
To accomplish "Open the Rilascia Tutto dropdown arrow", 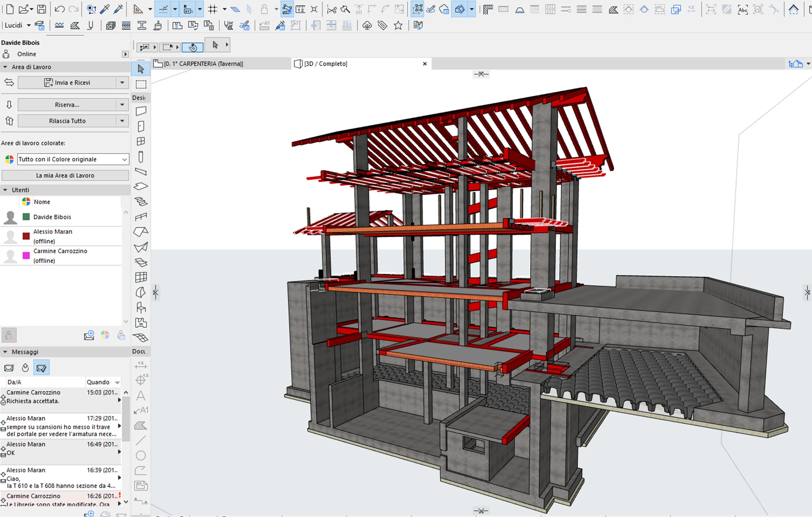I will click(x=122, y=121).
